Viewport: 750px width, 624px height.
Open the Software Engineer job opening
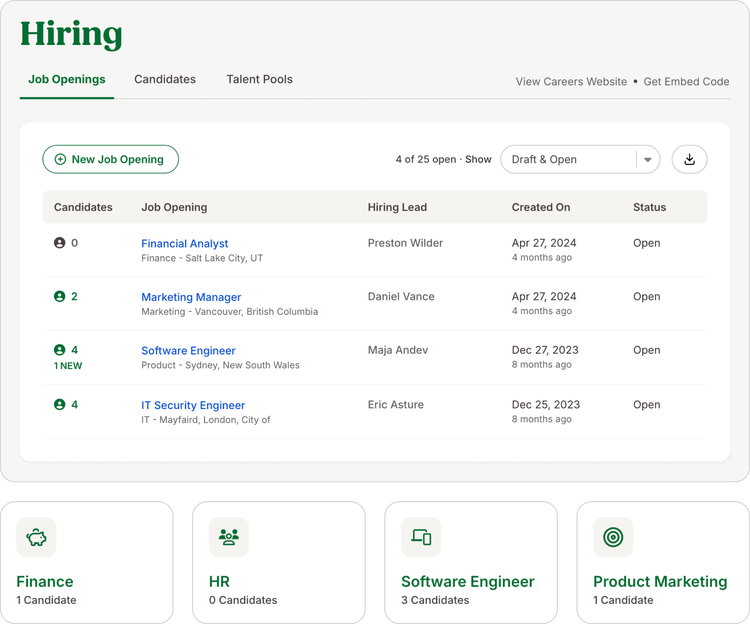click(x=188, y=350)
